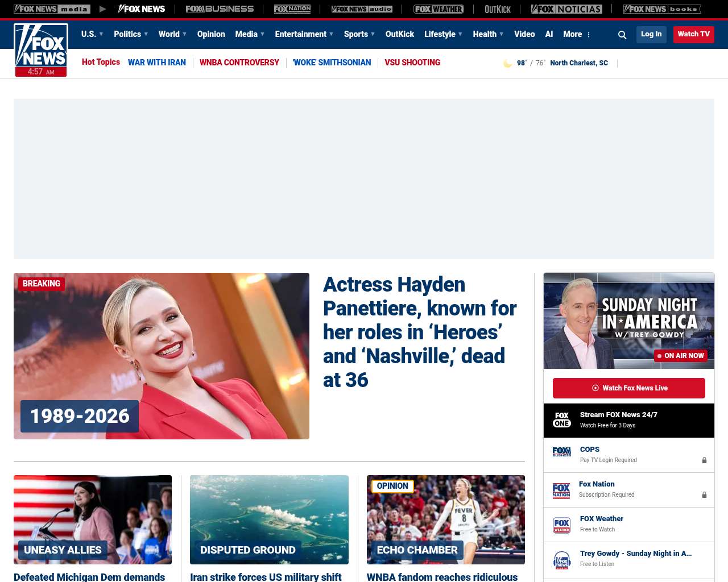Click the Fox News Audio icon beside Trey Gowdy

pyautogui.click(x=562, y=560)
